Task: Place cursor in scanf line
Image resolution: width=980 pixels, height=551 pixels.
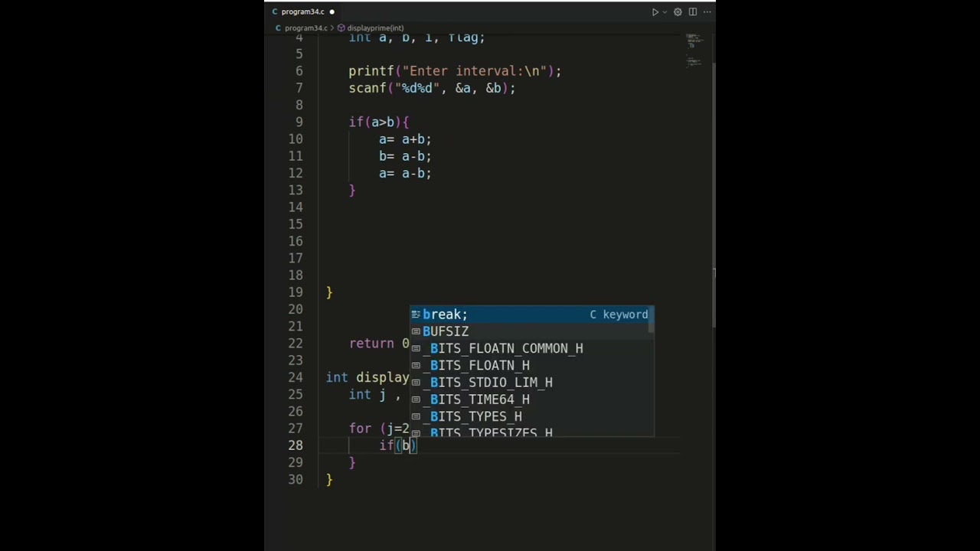Action: pyautogui.click(x=432, y=88)
